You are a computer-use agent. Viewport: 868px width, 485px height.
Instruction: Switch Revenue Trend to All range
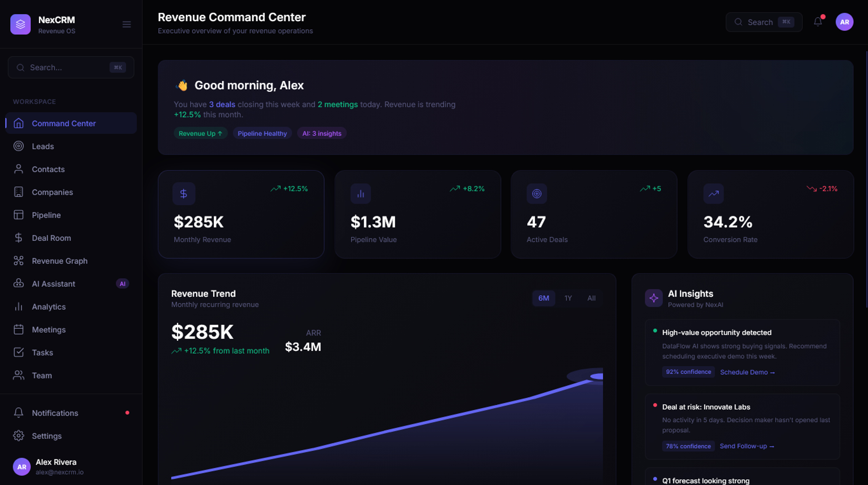click(591, 298)
